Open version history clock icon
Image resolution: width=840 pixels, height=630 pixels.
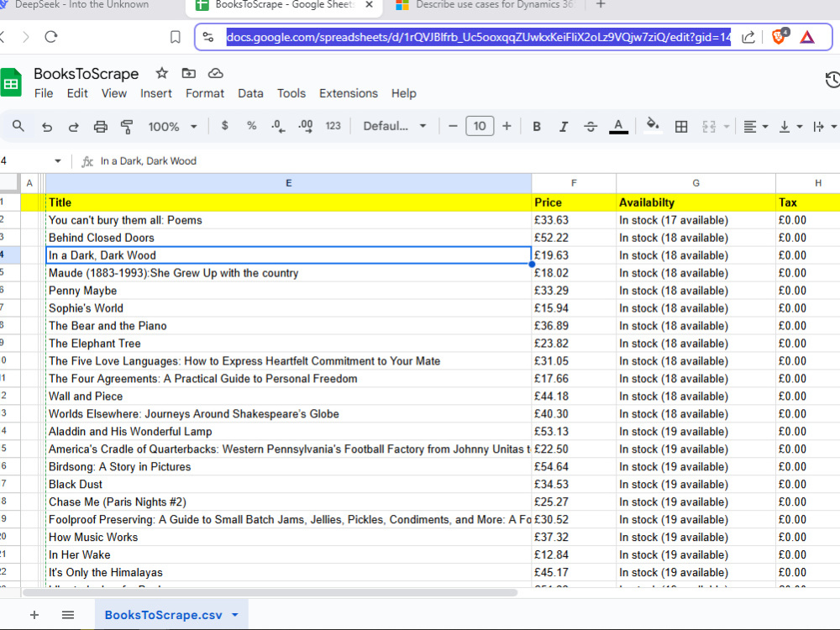pos(832,80)
